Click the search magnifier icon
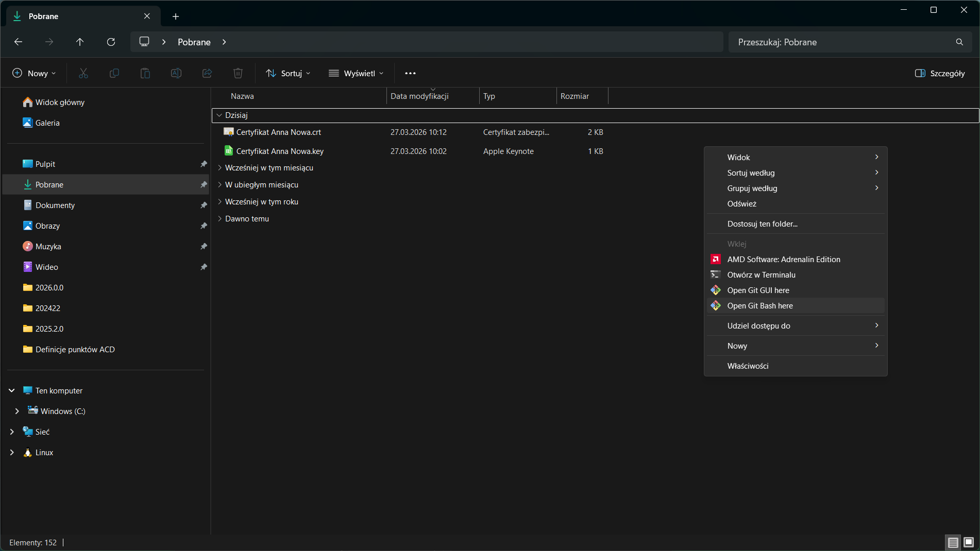The image size is (980, 551). tap(959, 42)
